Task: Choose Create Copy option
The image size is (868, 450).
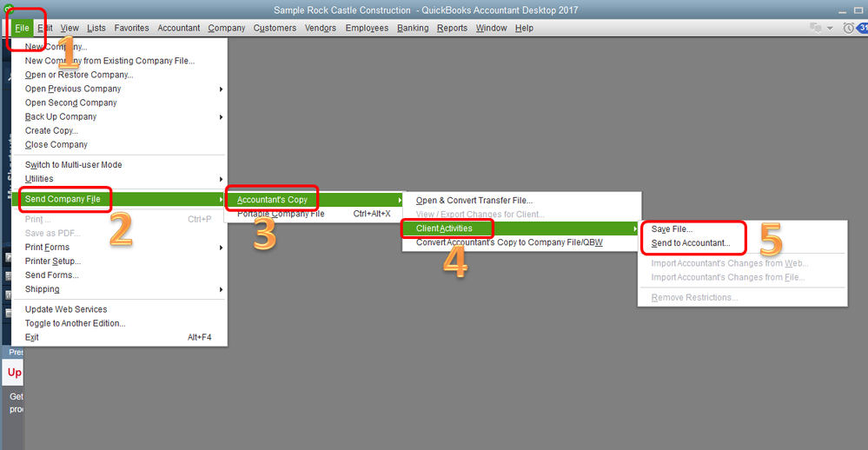Action: pos(51,130)
